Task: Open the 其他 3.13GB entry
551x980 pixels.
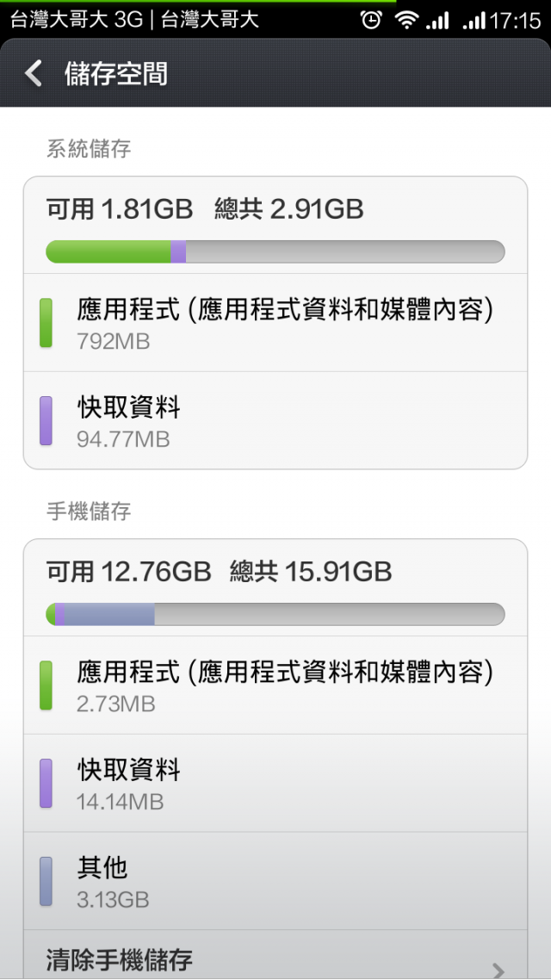Action: click(x=275, y=882)
